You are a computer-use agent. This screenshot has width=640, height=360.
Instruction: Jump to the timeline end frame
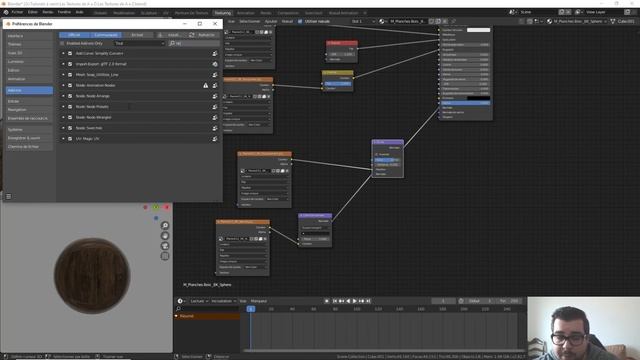[x=368, y=301]
